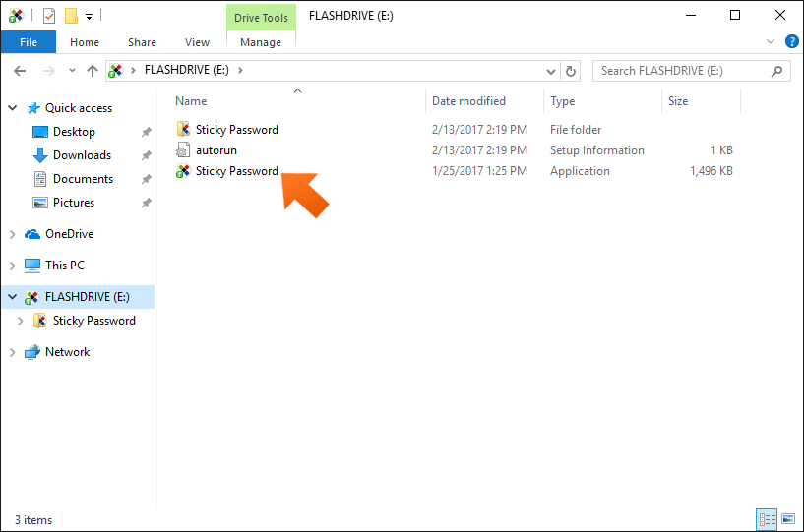The height and width of the screenshot is (532, 804).
Task: Select the Sticky Password application file
Action: coord(454,171)
